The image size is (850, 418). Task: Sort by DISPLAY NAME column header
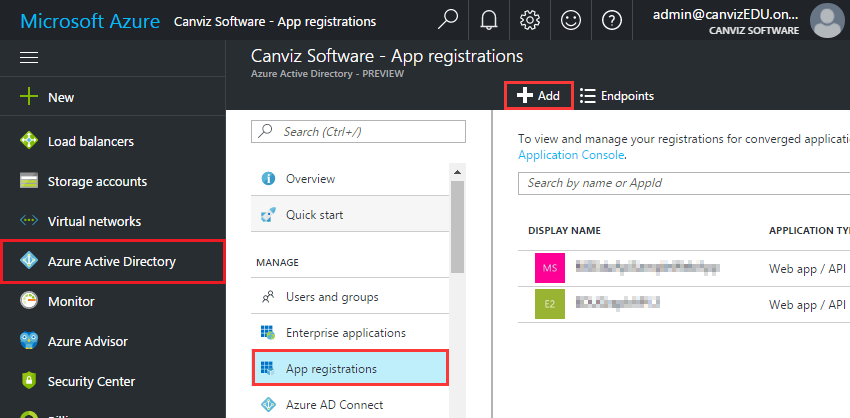pyautogui.click(x=564, y=230)
